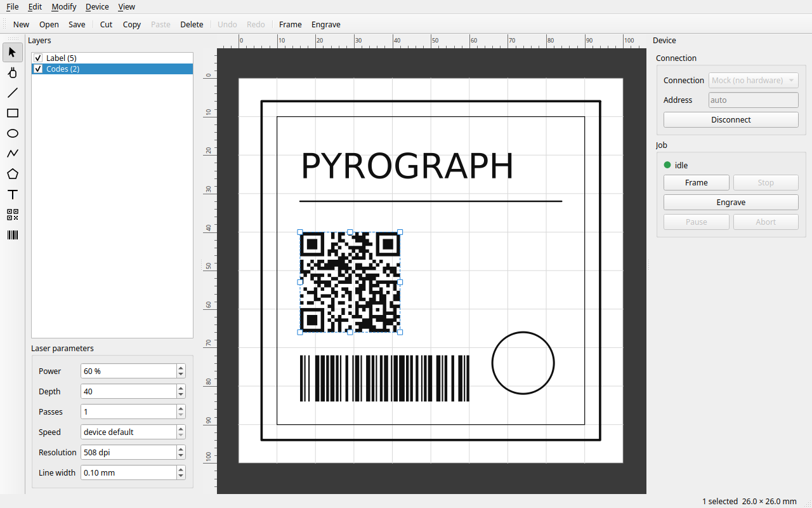Activate the text tool
This screenshot has height=508, width=812.
tap(13, 194)
